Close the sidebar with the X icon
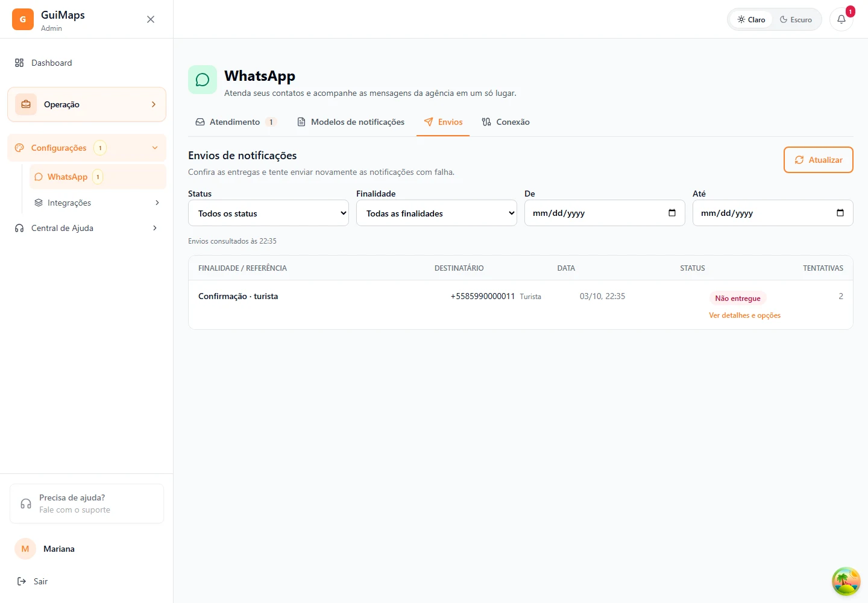The height and width of the screenshot is (603, 868). click(x=151, y=19)
